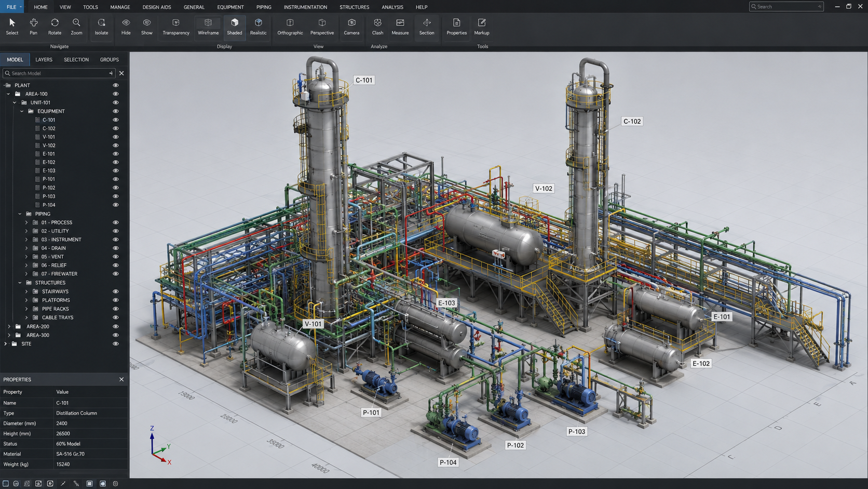Image resolution: width=868 pixels, height=489 pixels.
Task: Click the Search Model input field
Action: (58, 73)
